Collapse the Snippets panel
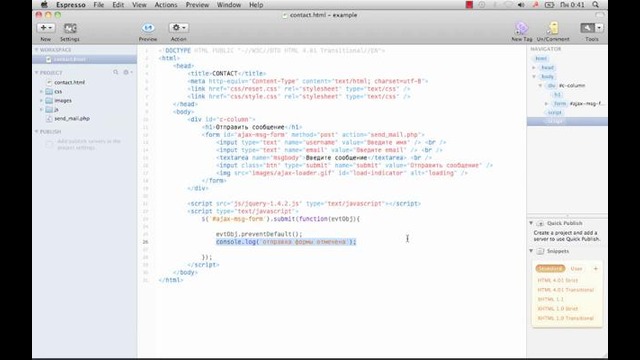The height and width of the screenshot is (360, 640). click(x=531, y=251)
